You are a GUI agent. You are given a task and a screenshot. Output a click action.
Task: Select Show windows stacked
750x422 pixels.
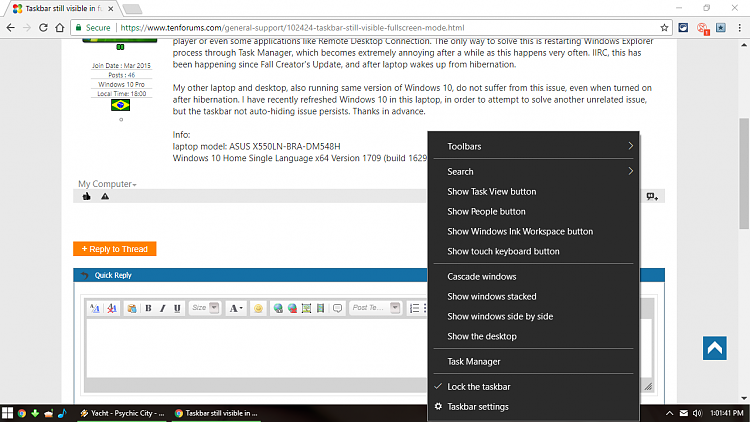click(533, 297)
